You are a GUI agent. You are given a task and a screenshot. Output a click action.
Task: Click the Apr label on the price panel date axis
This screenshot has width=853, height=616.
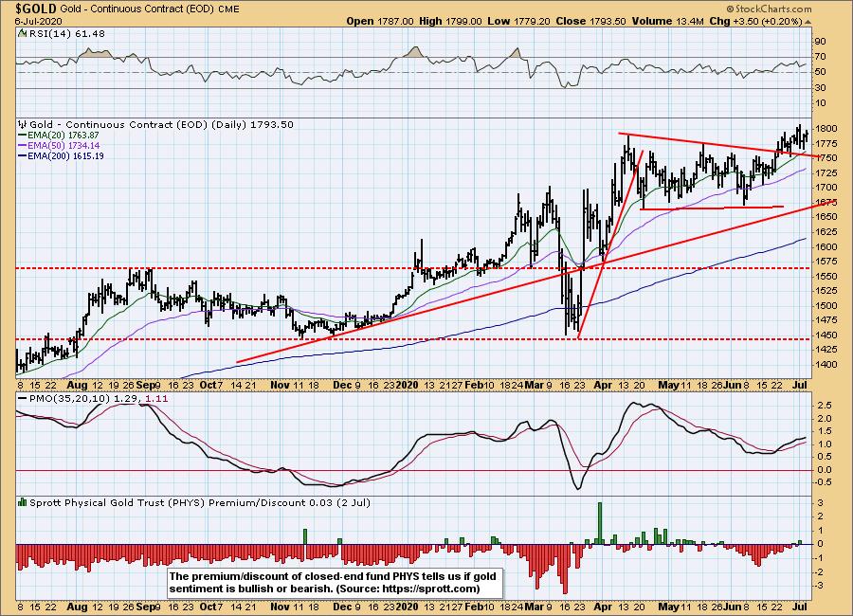click(604, 385)
